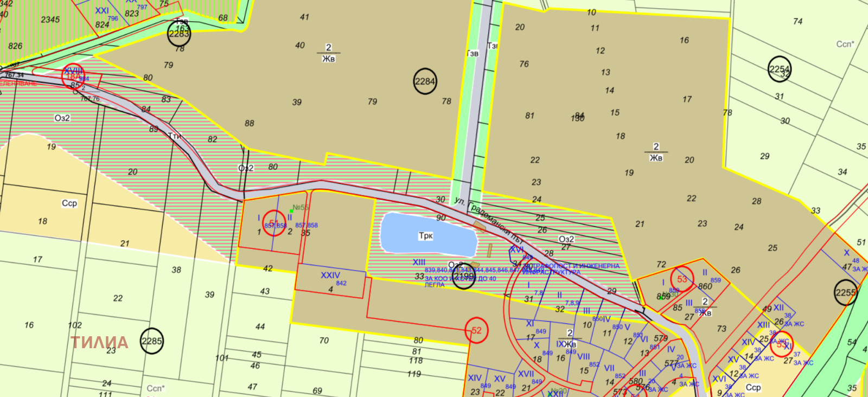Click the Гзв label beside the road
Screen dimensions: 868x397
[473, 54]
